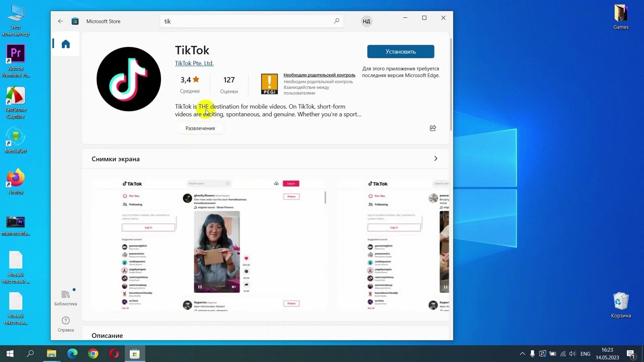Share the TikTok app page
Image resolution: width=644 pixels, height=362 pixels.
(433, 128)
